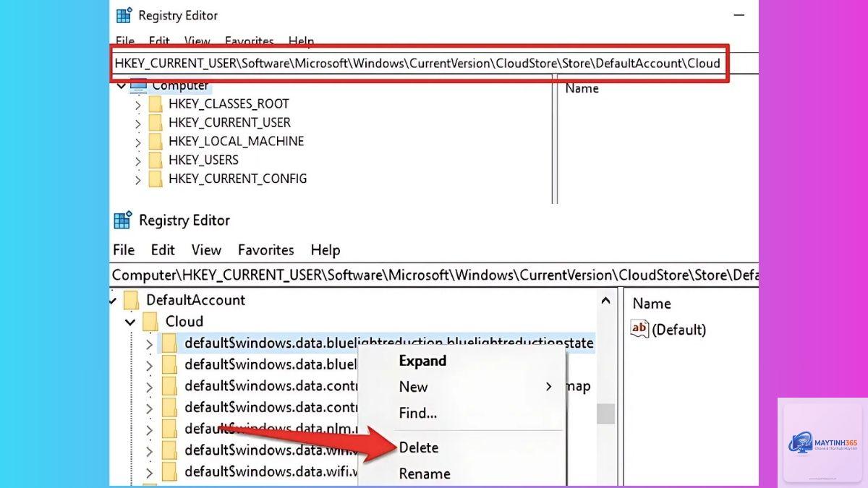Open the View menu in the lower window

206,249
